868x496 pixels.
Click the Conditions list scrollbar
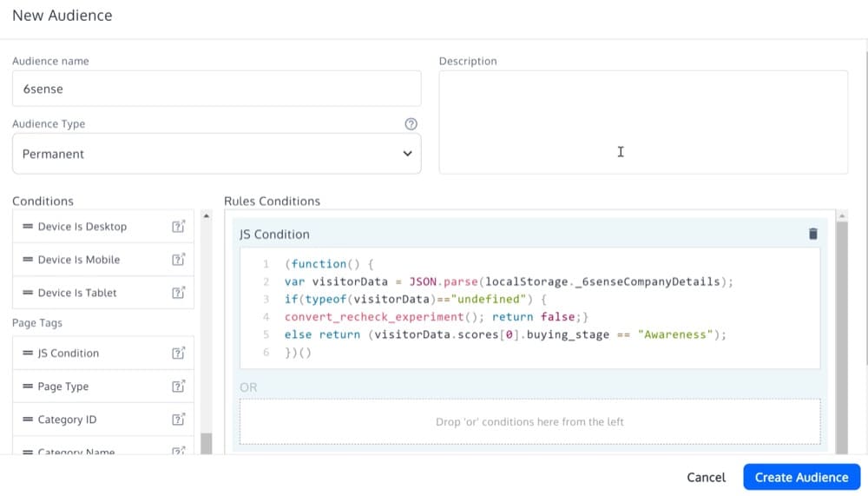[206, 330]
